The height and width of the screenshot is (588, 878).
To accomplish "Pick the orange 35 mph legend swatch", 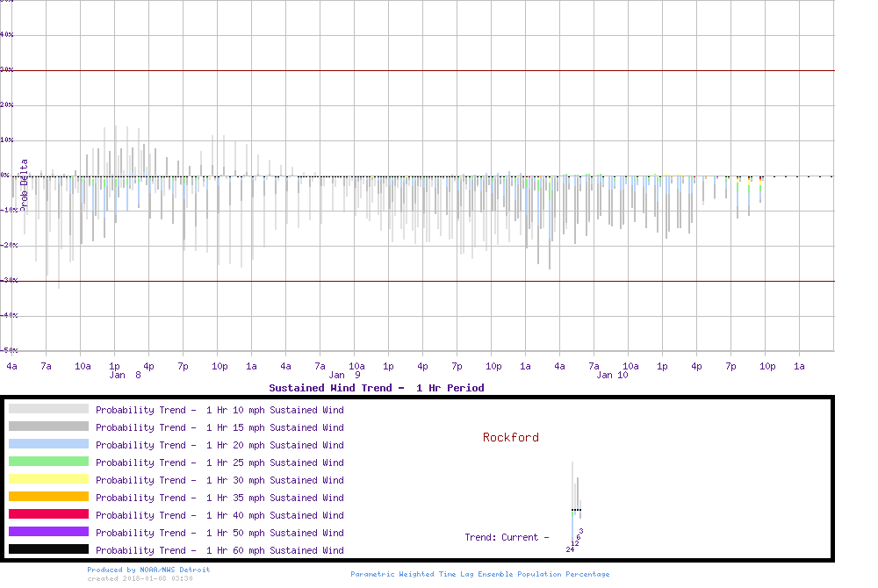I will click(48, 497).
